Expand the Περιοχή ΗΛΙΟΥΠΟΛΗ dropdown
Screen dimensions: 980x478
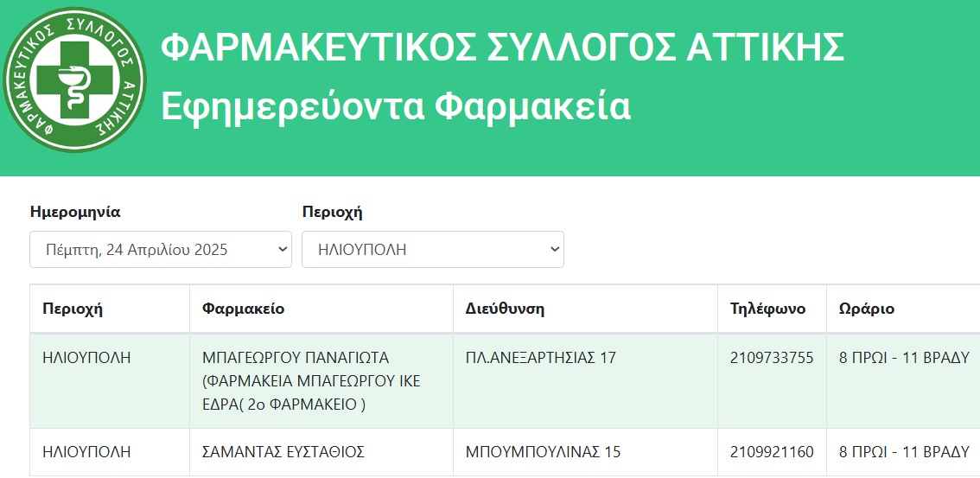432,249
